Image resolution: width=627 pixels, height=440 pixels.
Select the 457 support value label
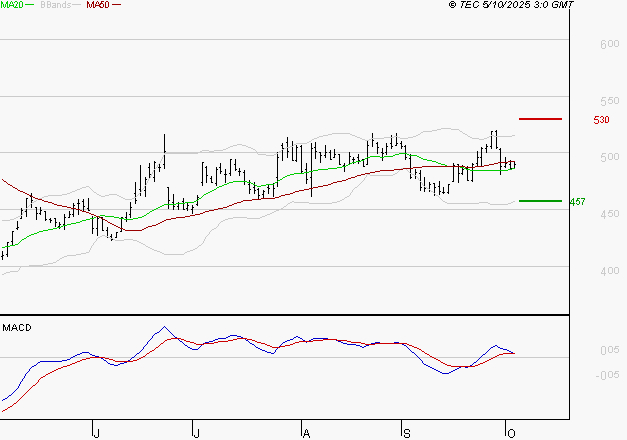[x=577, y=202]
